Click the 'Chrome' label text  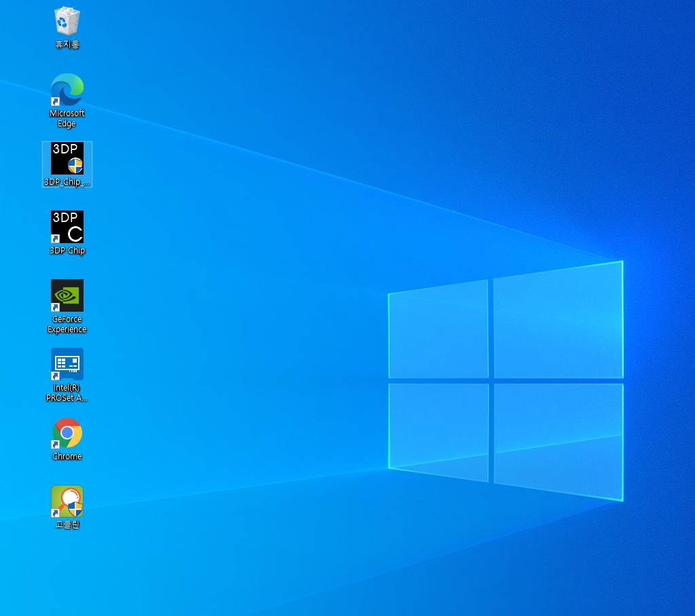point(67,456)
